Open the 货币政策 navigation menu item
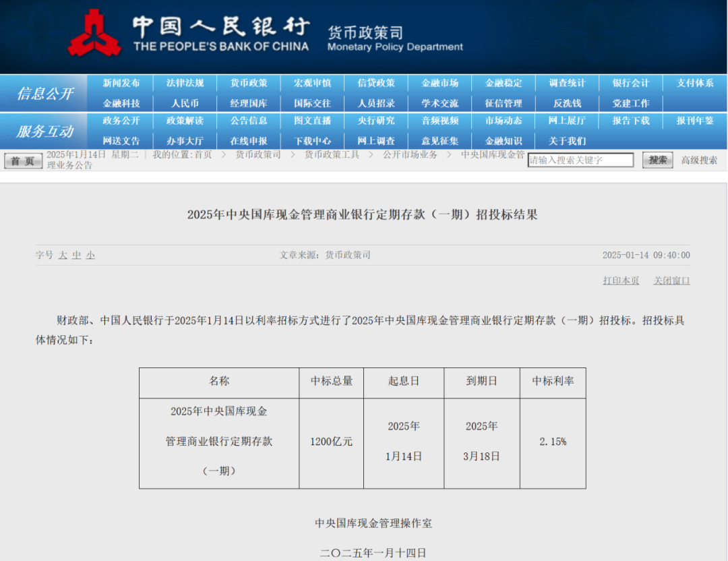 (x=249, y=83)
